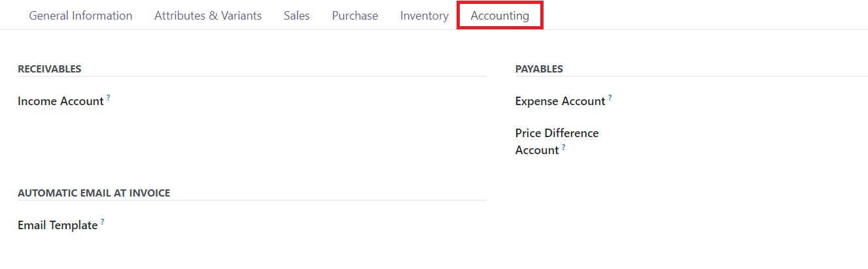View the Email Template help question mark
This screenshot has height=269, width=868.
tap(102, 221)
